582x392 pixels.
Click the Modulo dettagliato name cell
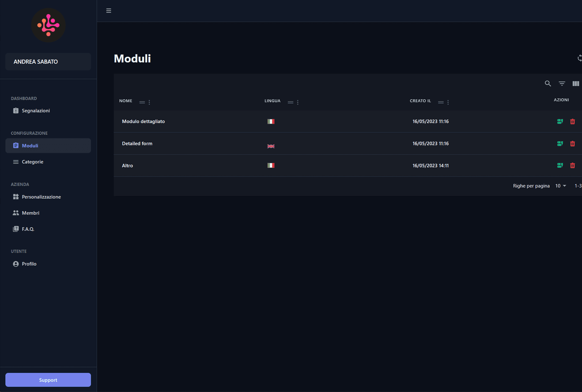143,122
